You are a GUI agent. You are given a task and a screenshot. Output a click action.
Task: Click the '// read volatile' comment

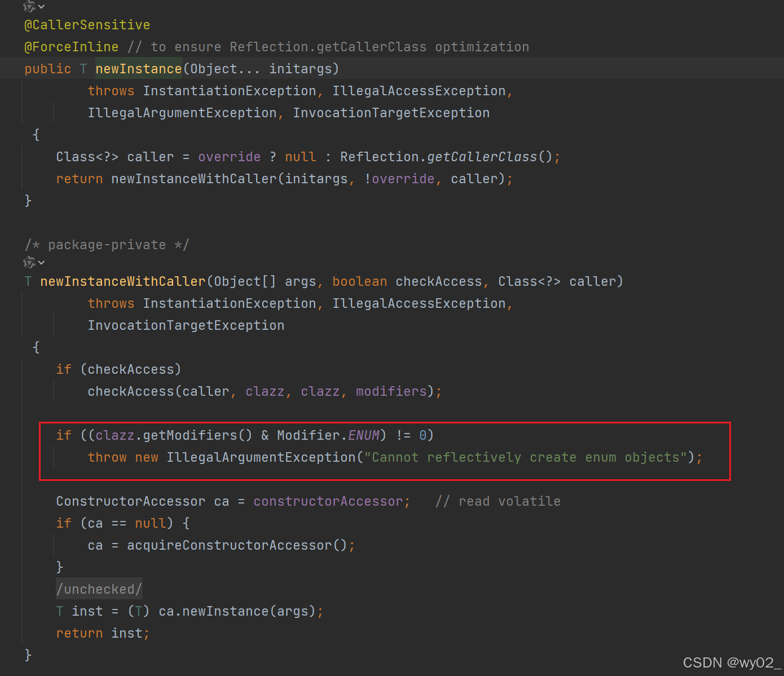point(498,501)
